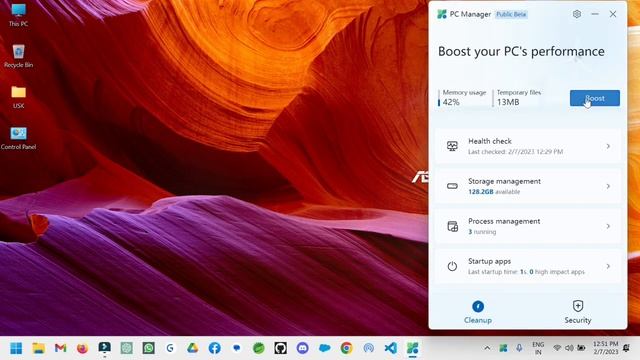Click the Startup apps power icon
The image size is (640, 360).
point(452,266)
